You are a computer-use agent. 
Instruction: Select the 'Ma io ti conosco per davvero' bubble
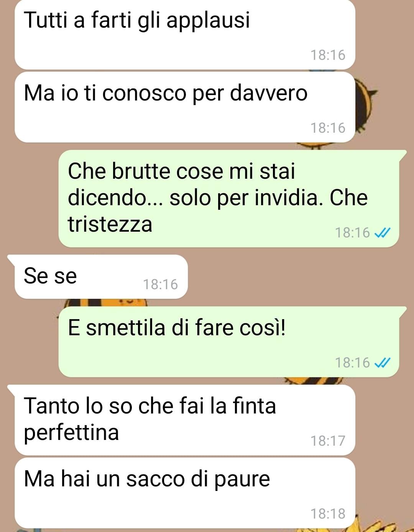tap(185, 107)
